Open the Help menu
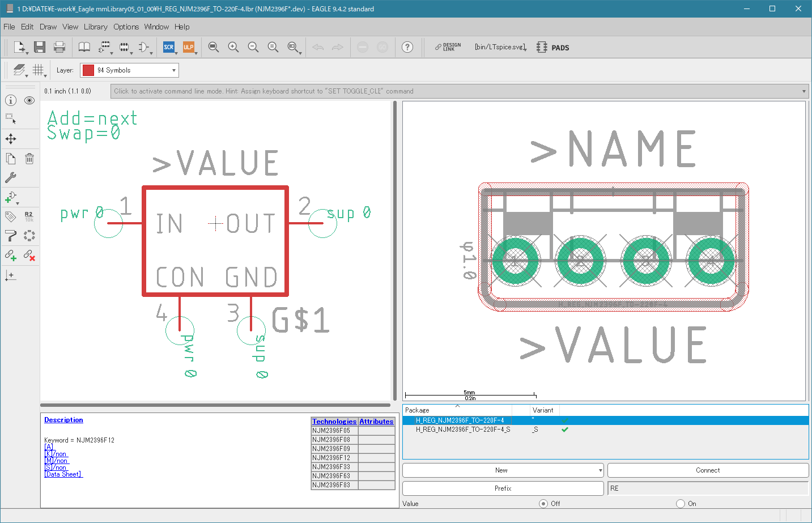Viewport: 812px width, 523px height. (182, 27)
